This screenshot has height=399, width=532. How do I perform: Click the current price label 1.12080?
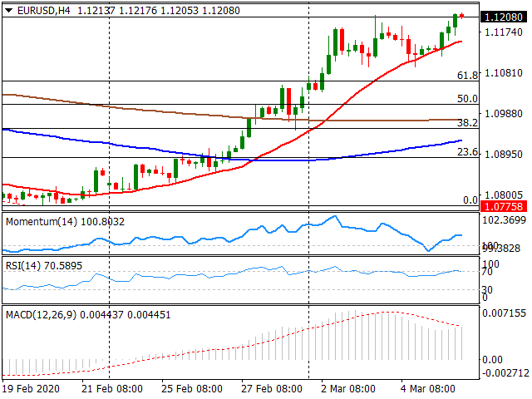pyautogui.click(x=504, y=17)
